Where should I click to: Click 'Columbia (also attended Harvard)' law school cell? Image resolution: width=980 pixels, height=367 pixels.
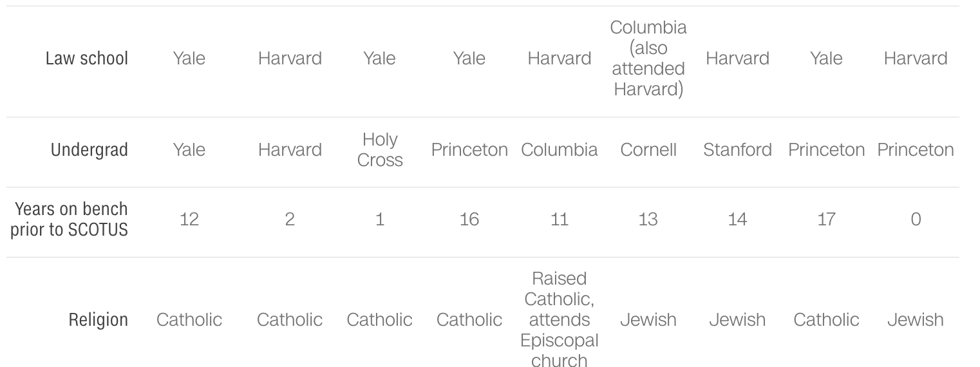coord(648,58)
